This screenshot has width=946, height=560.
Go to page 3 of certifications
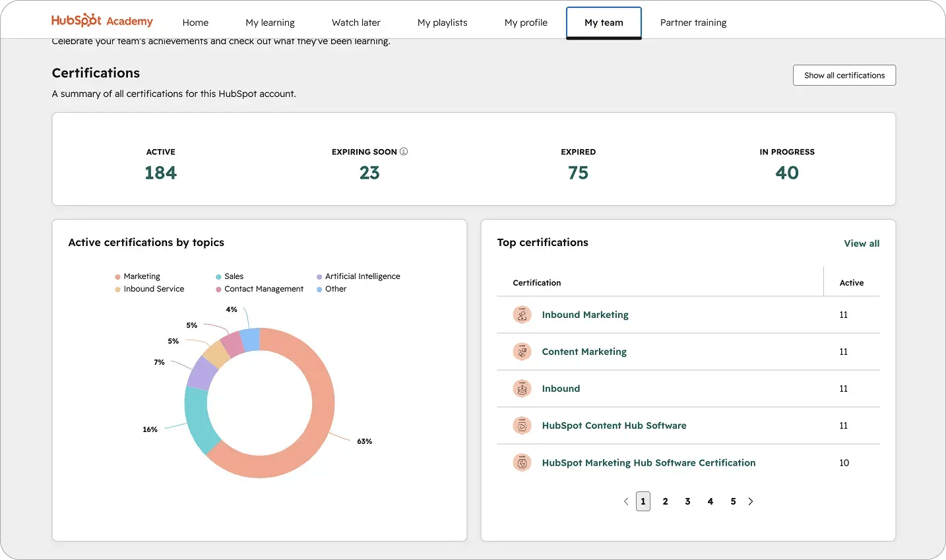(688, 501)
